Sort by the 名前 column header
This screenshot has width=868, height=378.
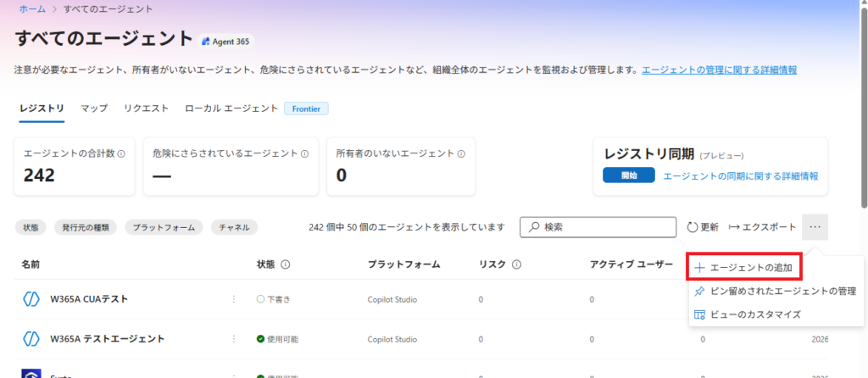point(31,264)
